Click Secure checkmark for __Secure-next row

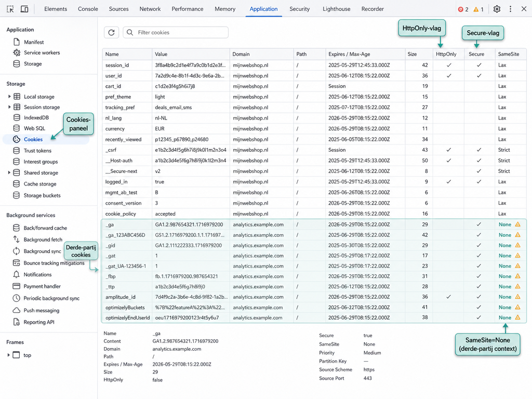[478, 171]
